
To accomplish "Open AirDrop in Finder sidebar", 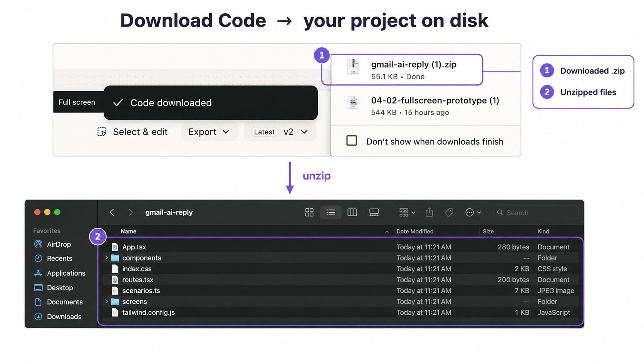I will 53,244.
